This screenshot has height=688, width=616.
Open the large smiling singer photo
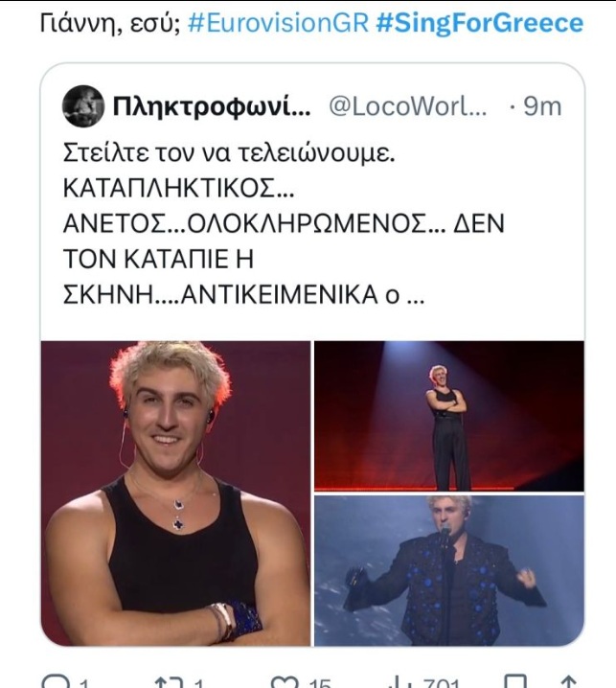click(175, 493)
